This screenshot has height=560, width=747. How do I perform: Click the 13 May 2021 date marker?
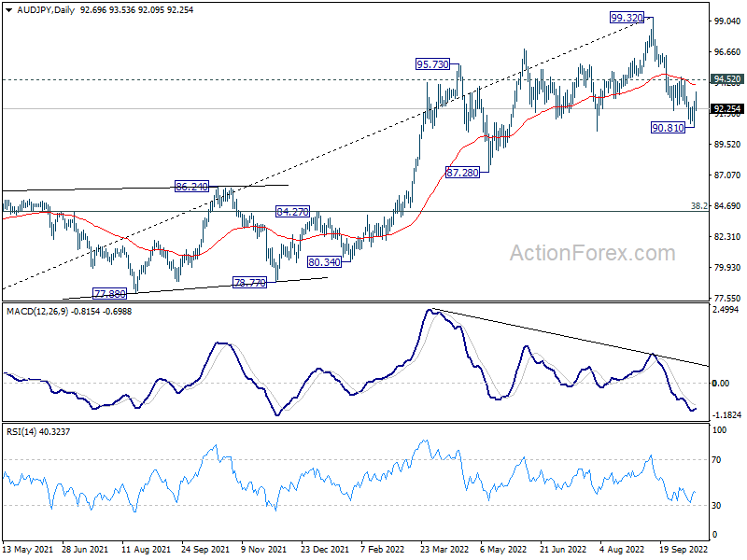point(28,550)
